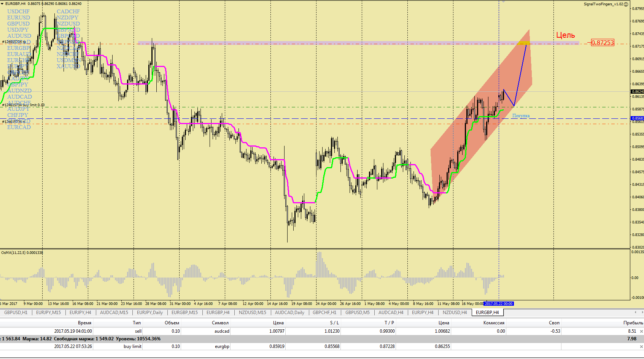Select the audcad sell order row
The image size is (644, 359).
coord(322,331)
